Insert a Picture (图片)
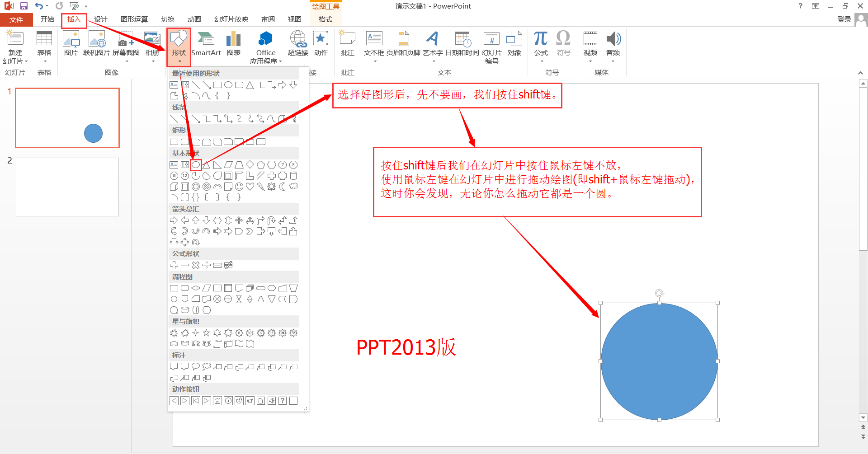This screenshot has height=454, width=868. click(x=71, y=44)
